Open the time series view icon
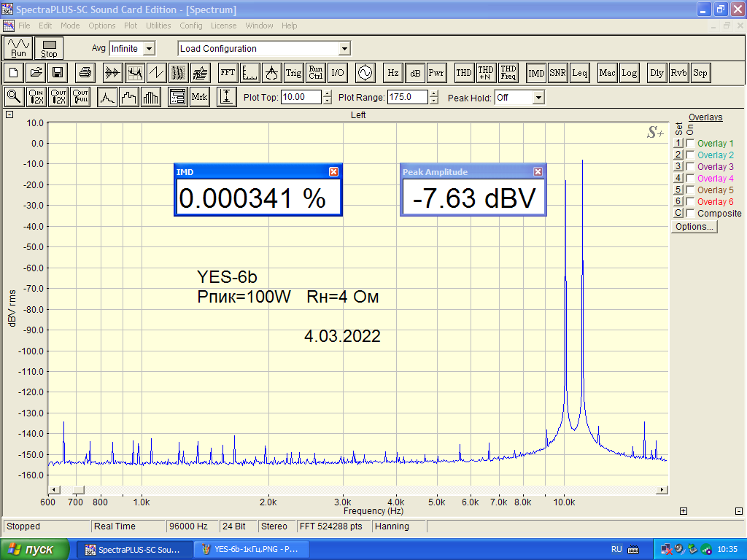This screenshot has width=747, height=560. point(113,73)
